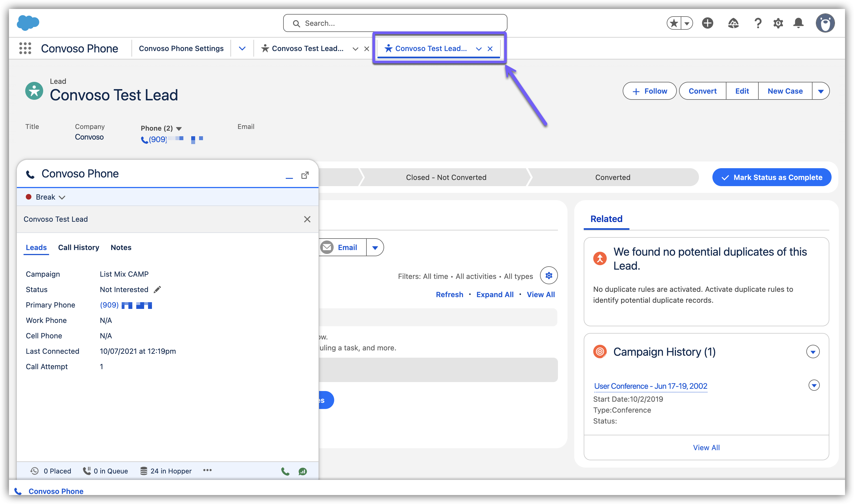
Task: Switch to the Call History tab
Action: click(79, 247)
